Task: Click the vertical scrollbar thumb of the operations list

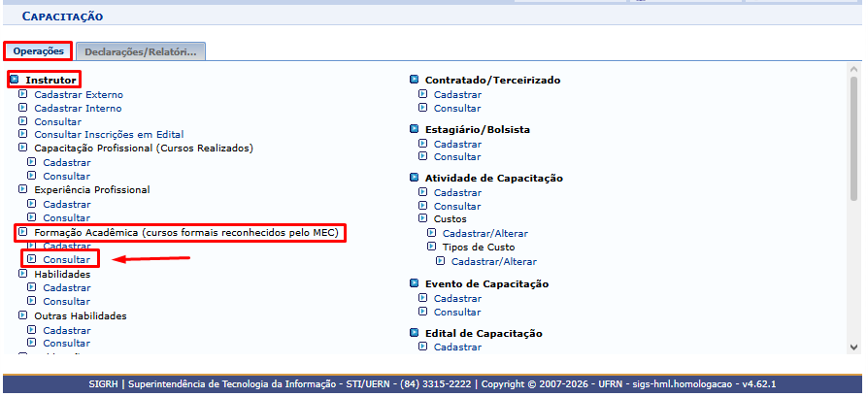Action: [853, 139]
